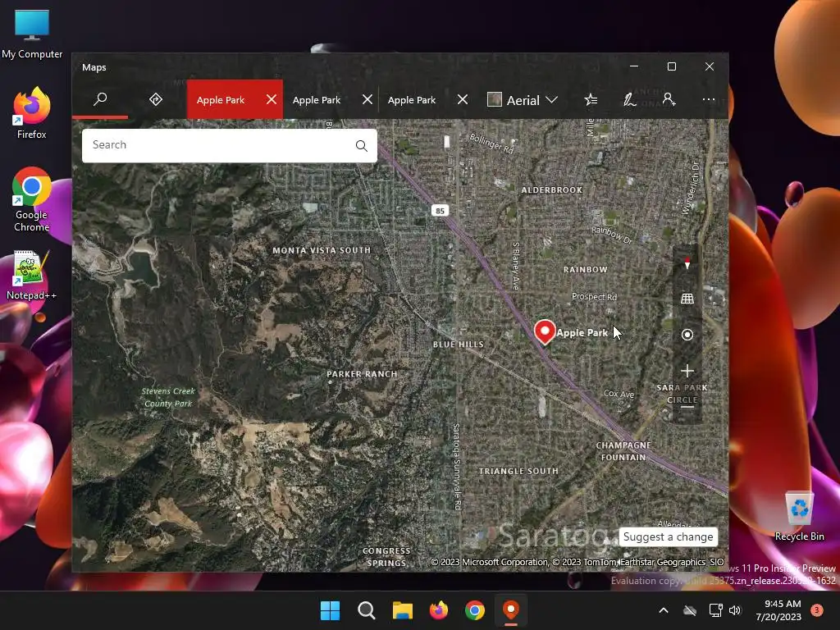Click the Prospect Rd street label
Image resolution: width=840 pixels, height=630 pixels.
click(594, 297)
